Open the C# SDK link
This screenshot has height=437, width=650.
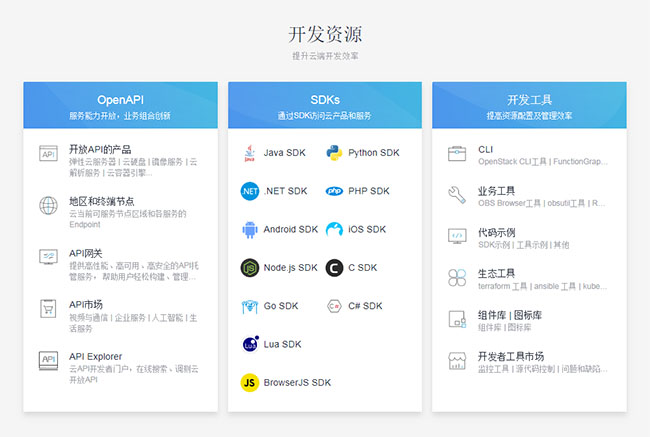365,306
